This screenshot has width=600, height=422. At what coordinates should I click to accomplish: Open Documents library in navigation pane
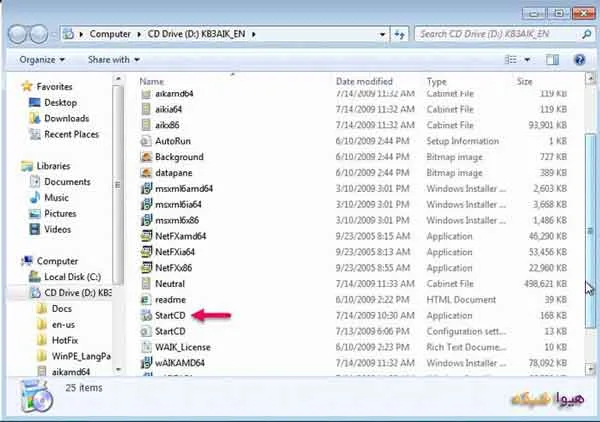(67, 182)
